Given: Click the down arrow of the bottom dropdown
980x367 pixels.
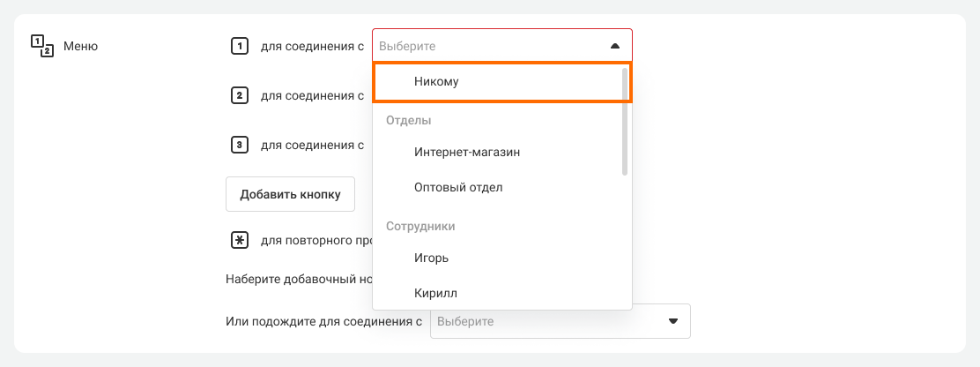Looking at the screenshot, I should coord(673,322).
